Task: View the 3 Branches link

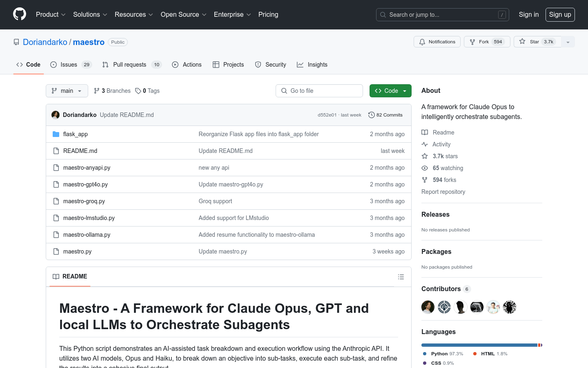Action: [x=112, y=91]
